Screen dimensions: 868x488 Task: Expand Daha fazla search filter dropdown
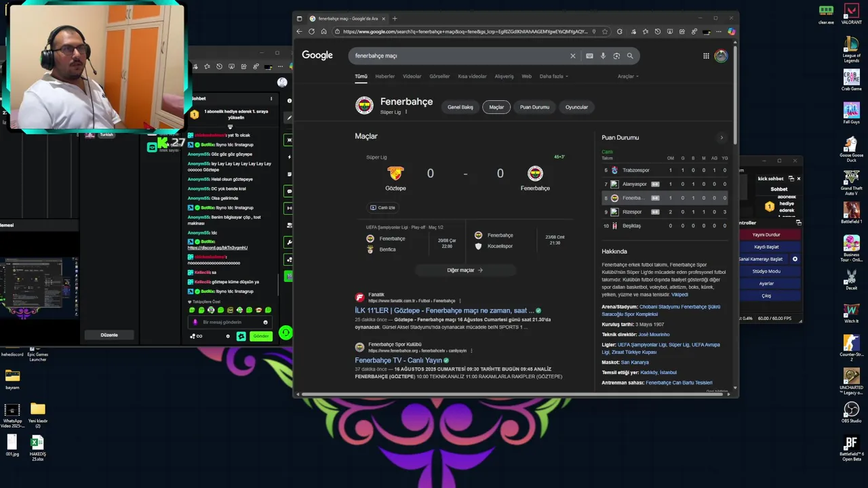click(x=554, y=77)
